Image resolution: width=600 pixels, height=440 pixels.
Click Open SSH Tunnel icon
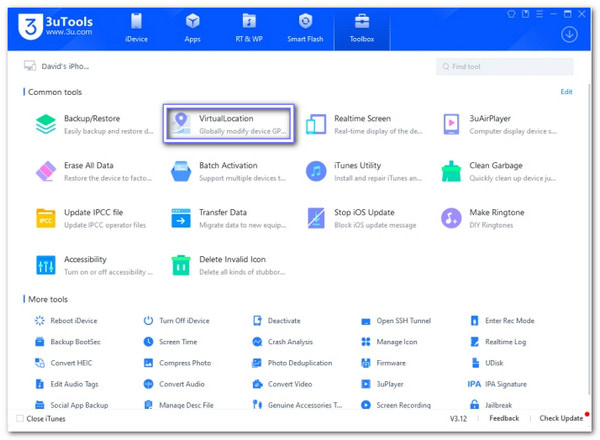pos(366,321)
